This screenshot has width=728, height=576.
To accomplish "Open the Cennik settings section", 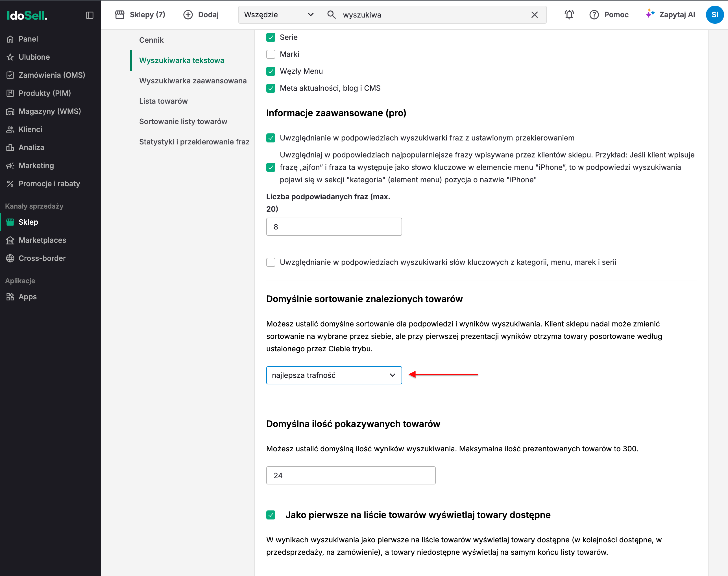I will pyautogui.click(x=151, y=40).
